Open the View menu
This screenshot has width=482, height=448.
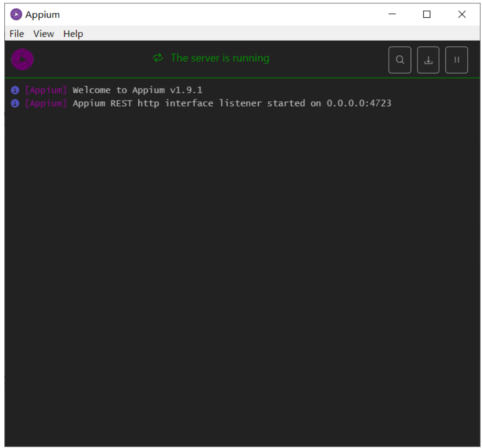pyautogui.click(x=44, y=33)
